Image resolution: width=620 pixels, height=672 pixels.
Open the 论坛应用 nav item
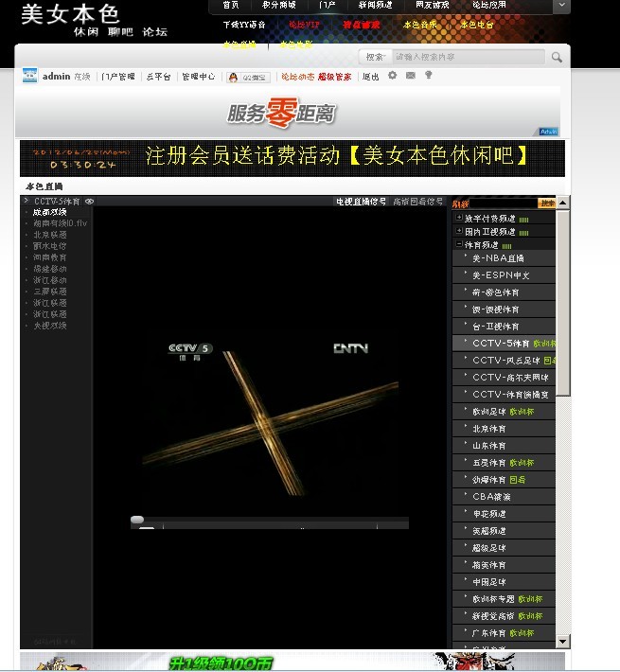pyautogui.click(x=488, y=5)
